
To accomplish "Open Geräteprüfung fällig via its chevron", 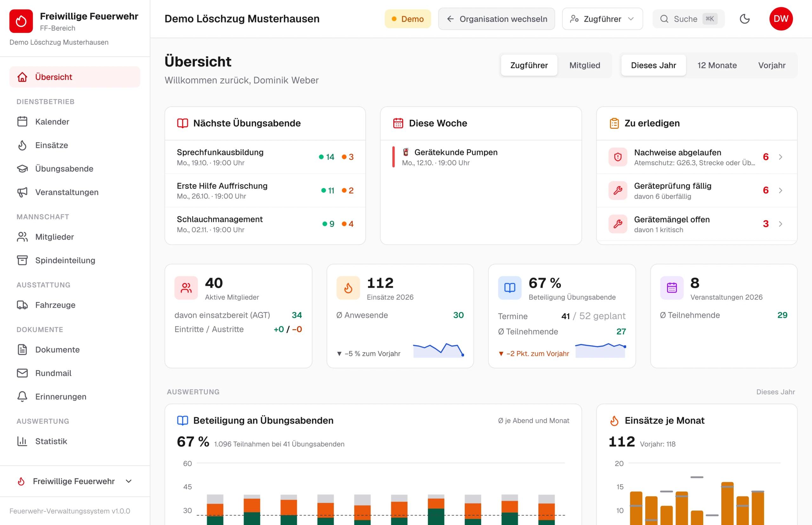I will tap(780, 190).
